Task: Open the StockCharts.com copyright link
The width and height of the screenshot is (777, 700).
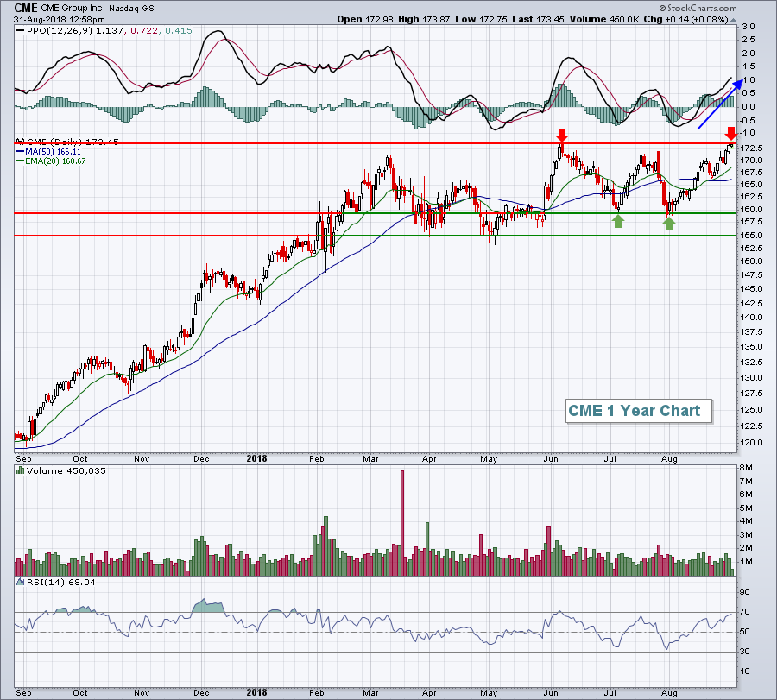Action: pyautogui.click(x=698, y=8)
